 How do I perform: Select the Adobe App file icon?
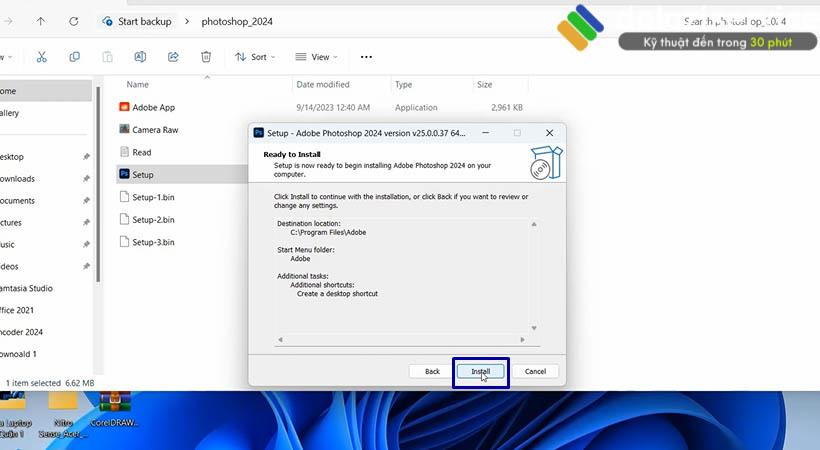pos(124,107)
